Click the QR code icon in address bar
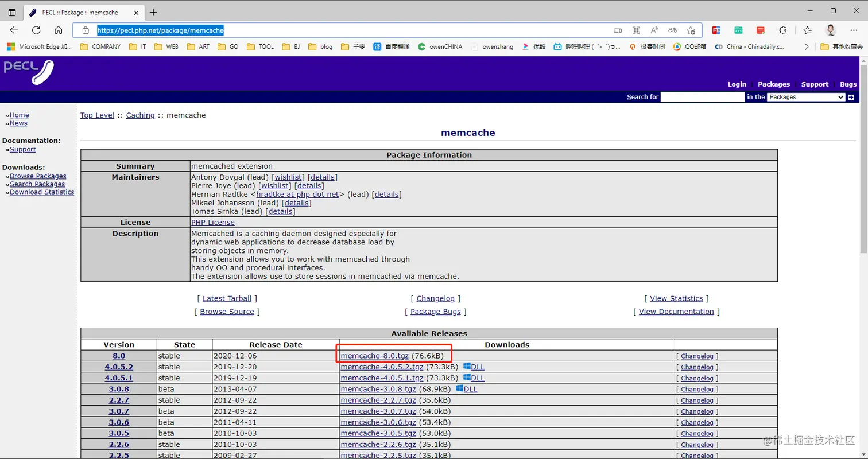Viewport: 868px width, 459px height. pos(636,30)
